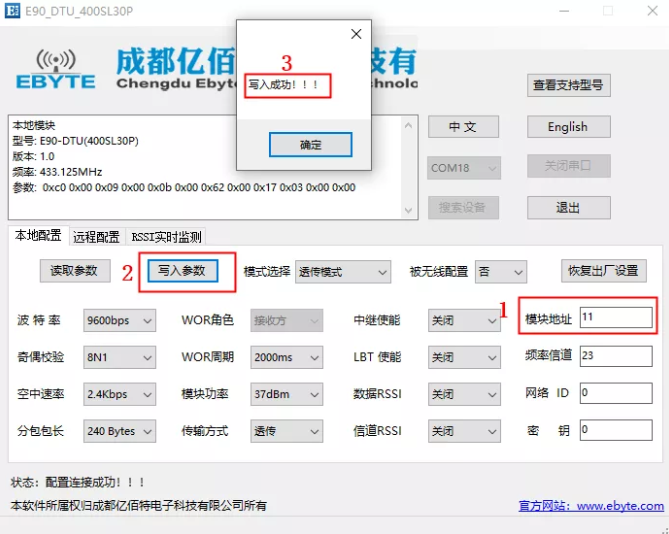669x534 pixels.
Task: Click the 写入参数 button
Action: click(183, 271)
